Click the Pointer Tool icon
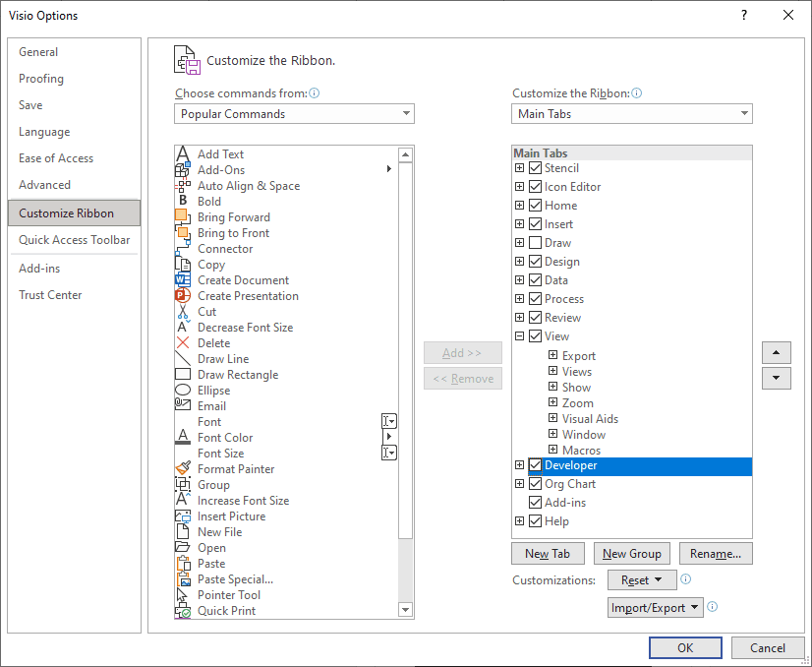 point(182,595)
